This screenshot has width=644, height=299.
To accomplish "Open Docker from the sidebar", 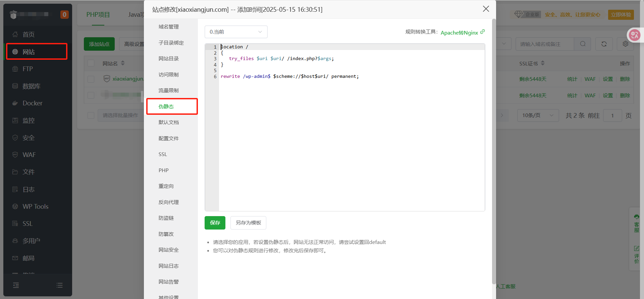I will (32, 103).
